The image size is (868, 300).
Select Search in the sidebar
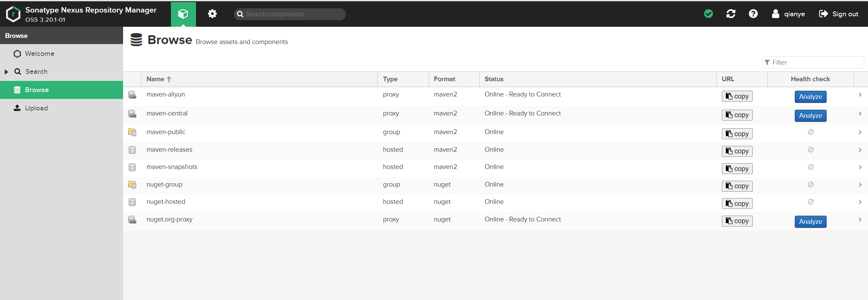61,71
